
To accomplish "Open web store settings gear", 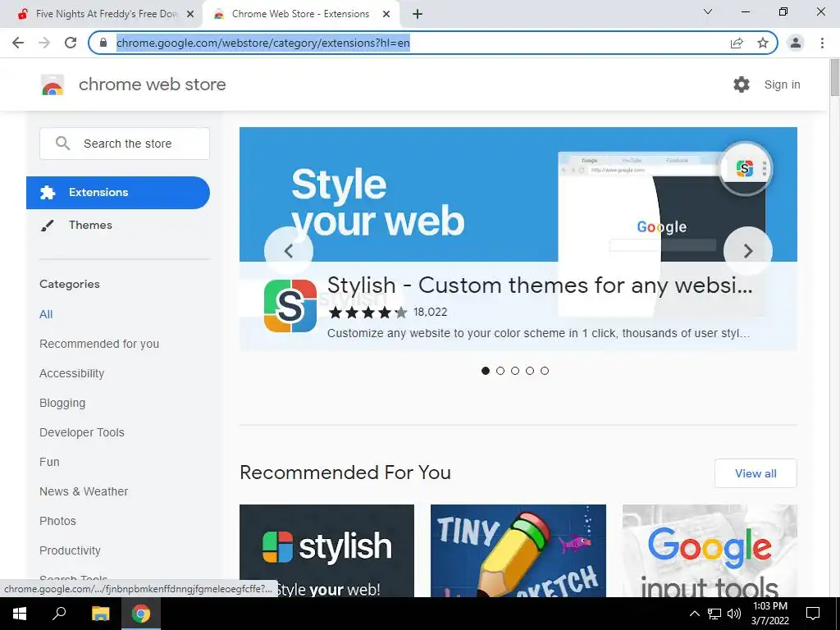I will point(742,84).
